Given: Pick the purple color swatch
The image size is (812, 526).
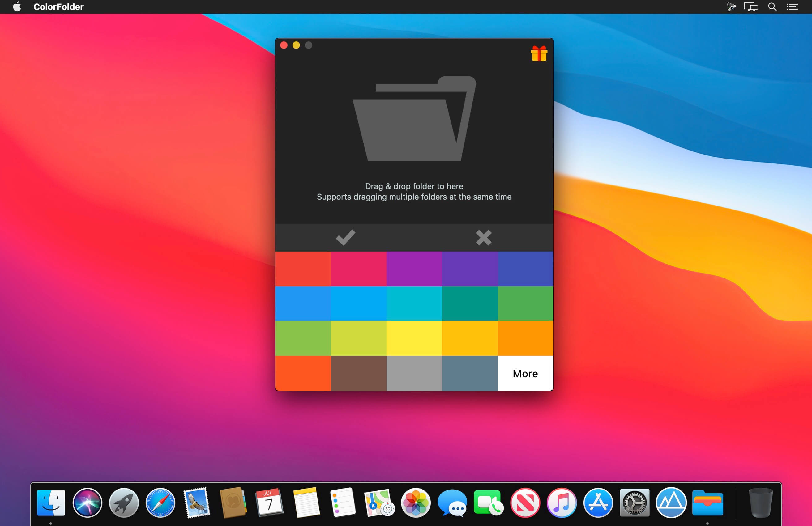Looking at the screenshot, I should click(x=414, y=269).
